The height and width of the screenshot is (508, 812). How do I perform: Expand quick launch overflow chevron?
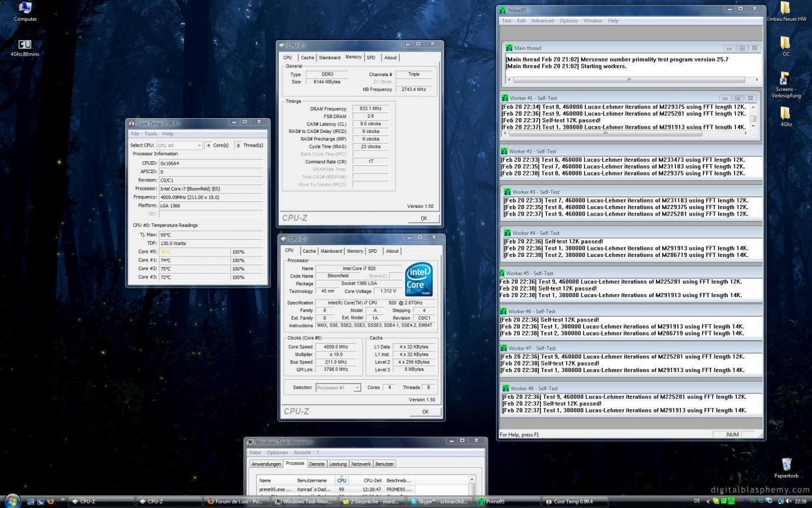pos(63,500)
